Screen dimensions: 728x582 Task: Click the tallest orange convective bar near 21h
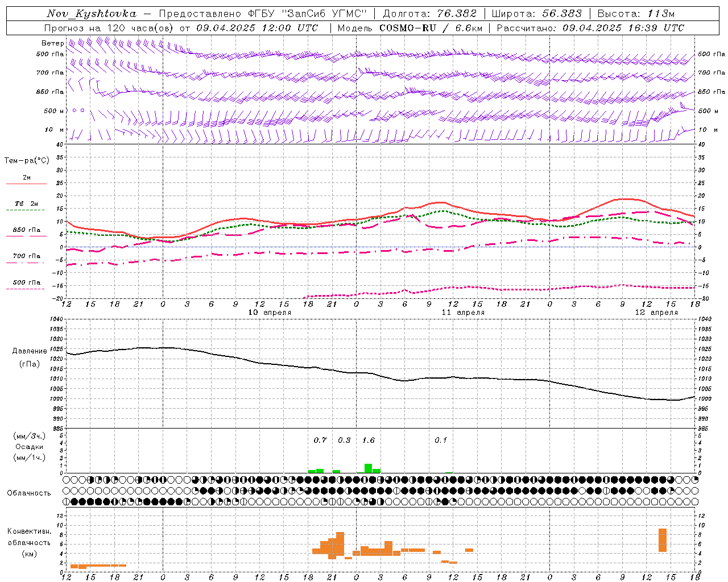[340, 544]
